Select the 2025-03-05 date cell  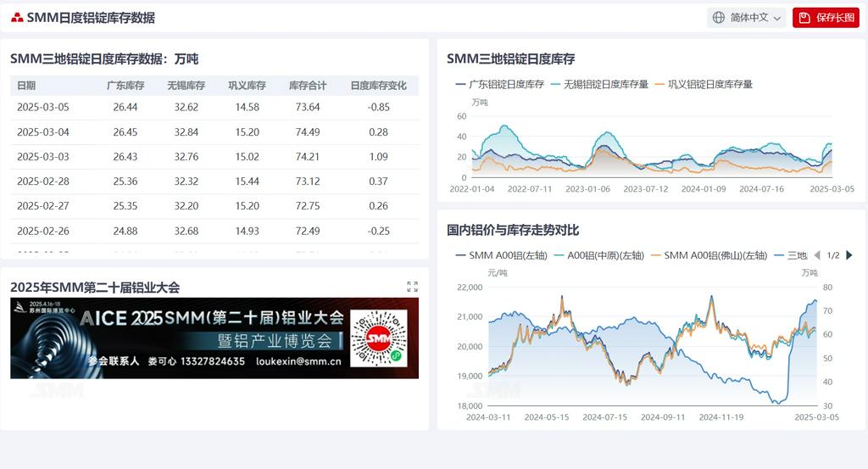43,107
